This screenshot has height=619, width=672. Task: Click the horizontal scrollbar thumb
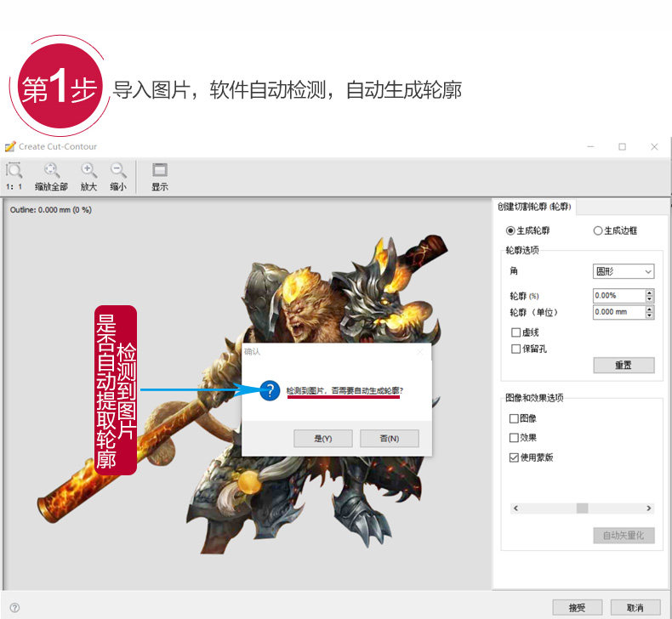pyautogui.click(x=582, y=508)
